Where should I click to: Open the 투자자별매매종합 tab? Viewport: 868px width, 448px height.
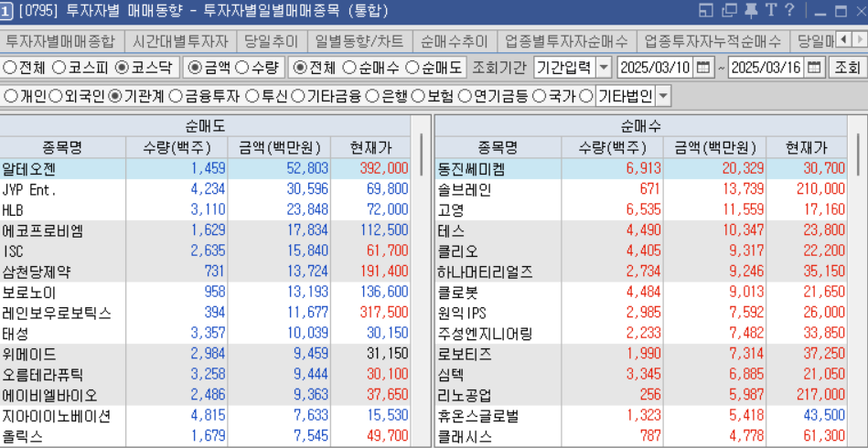pyautogui.click(x=60, y=41)
